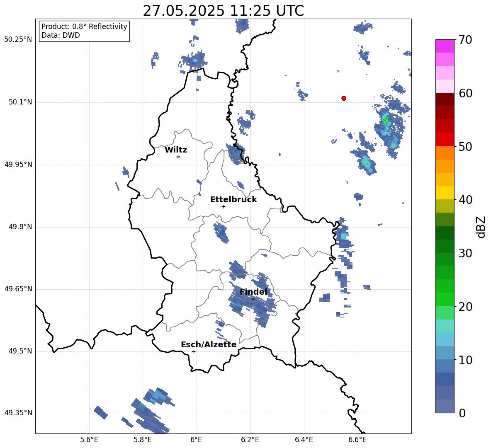Click the dBZ colorbar label
The width and height of the screenshot is (491, 448).
click(x=481, y=227)
